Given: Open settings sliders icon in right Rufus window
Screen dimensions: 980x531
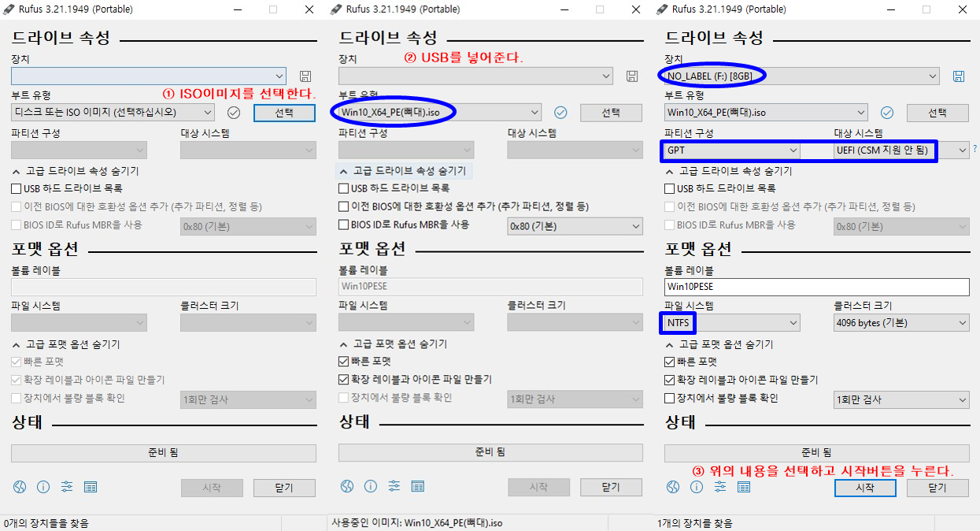Looking at the screenshot, I should [x=720, y=487].
